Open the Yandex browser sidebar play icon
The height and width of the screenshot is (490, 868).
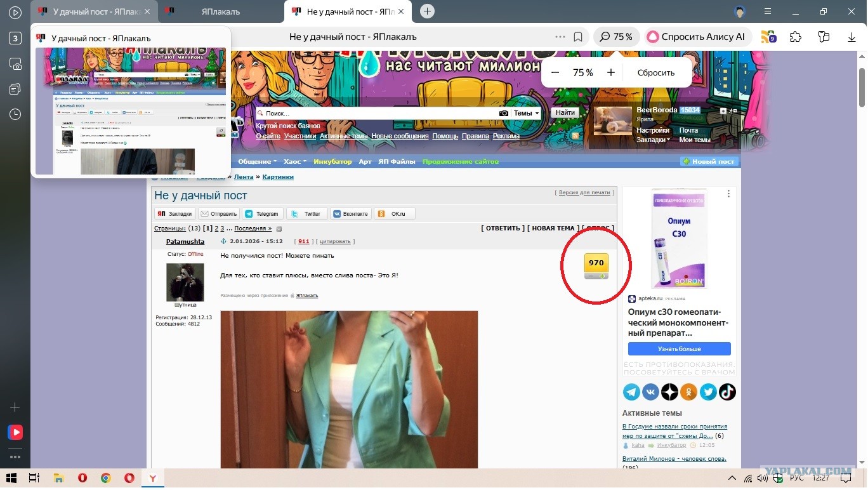[15, 13]
